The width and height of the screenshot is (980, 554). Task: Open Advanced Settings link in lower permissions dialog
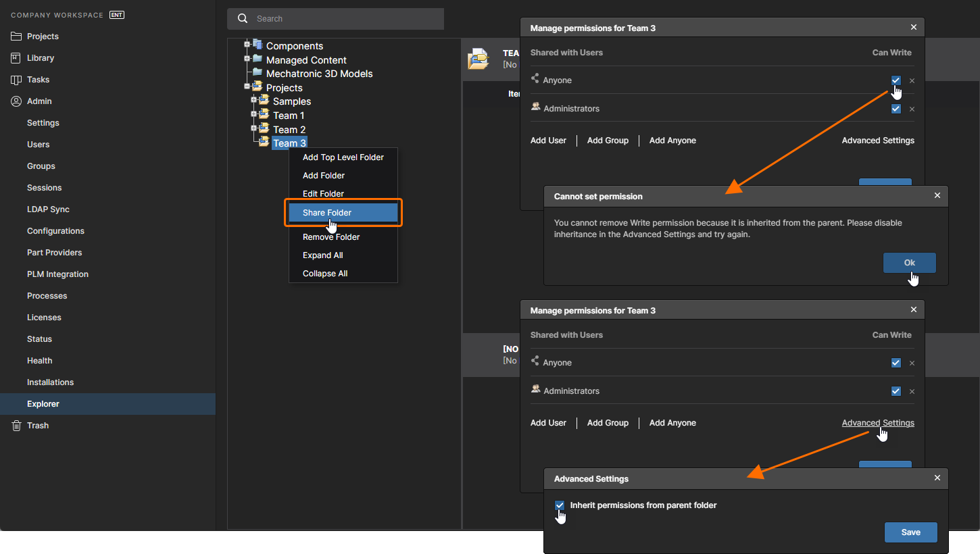click(x=878, y=423)
